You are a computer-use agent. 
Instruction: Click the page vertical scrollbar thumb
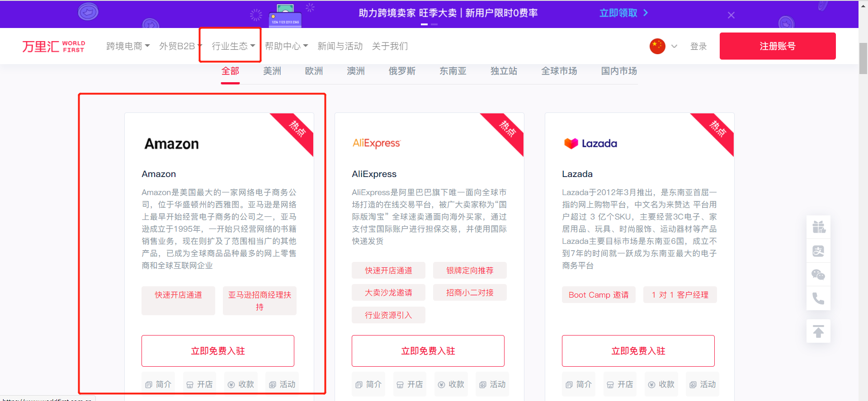point(863,58)
